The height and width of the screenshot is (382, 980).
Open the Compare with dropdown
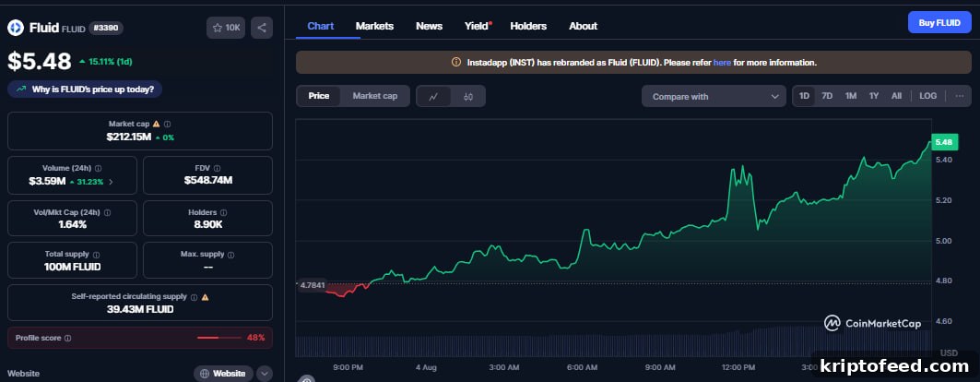click(x=714, y=96)
